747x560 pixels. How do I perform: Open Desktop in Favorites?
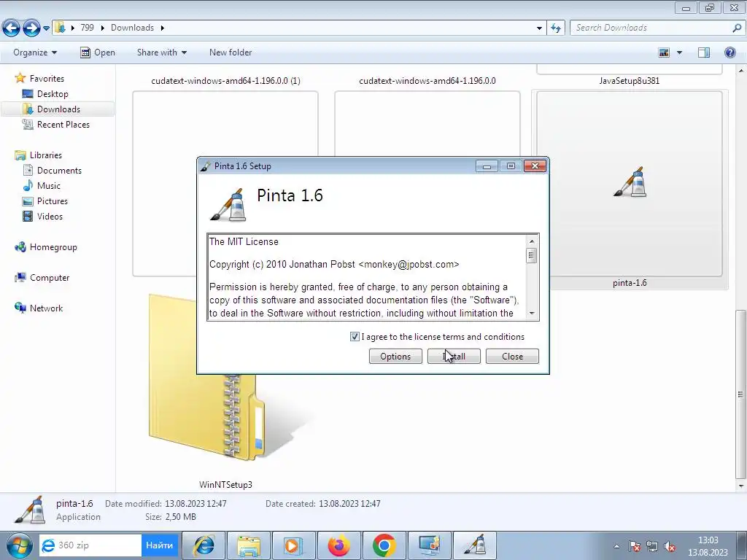coord(53,94)
